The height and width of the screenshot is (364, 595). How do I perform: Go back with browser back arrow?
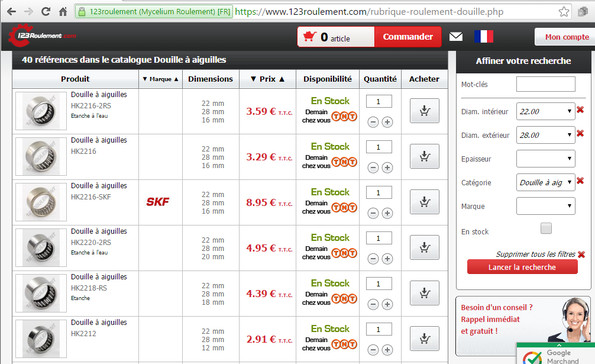point(12,12)
